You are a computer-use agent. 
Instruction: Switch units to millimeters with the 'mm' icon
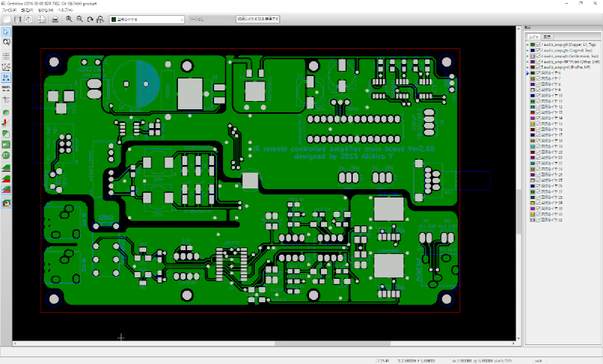pos(6,88)
